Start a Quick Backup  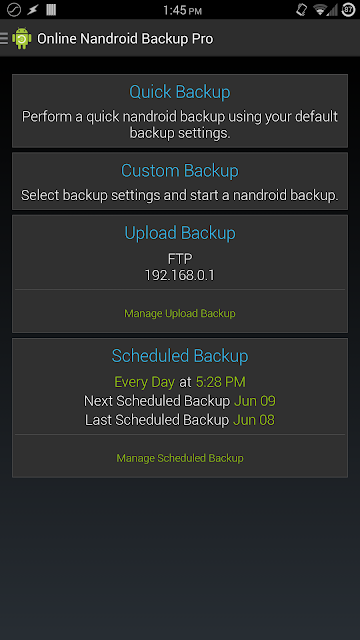(180, 111)
